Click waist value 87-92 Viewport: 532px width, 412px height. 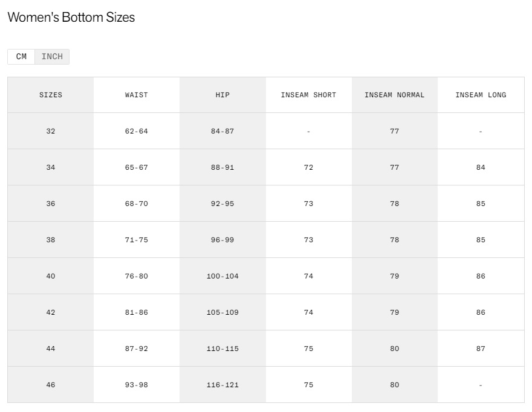coord(137,349)
